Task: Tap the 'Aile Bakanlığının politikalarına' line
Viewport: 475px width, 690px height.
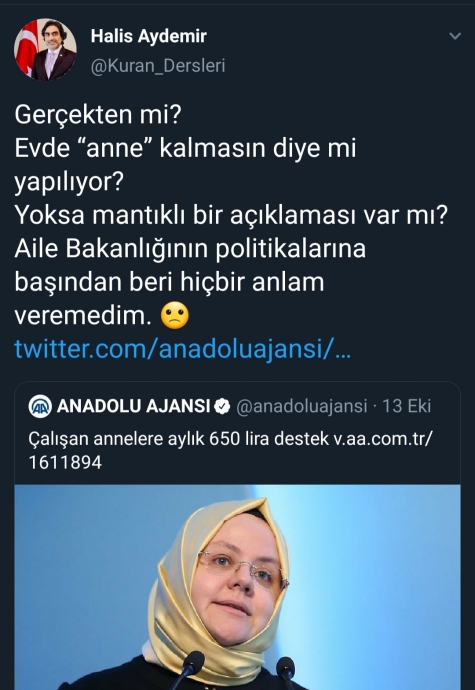Action: (190, 250)
